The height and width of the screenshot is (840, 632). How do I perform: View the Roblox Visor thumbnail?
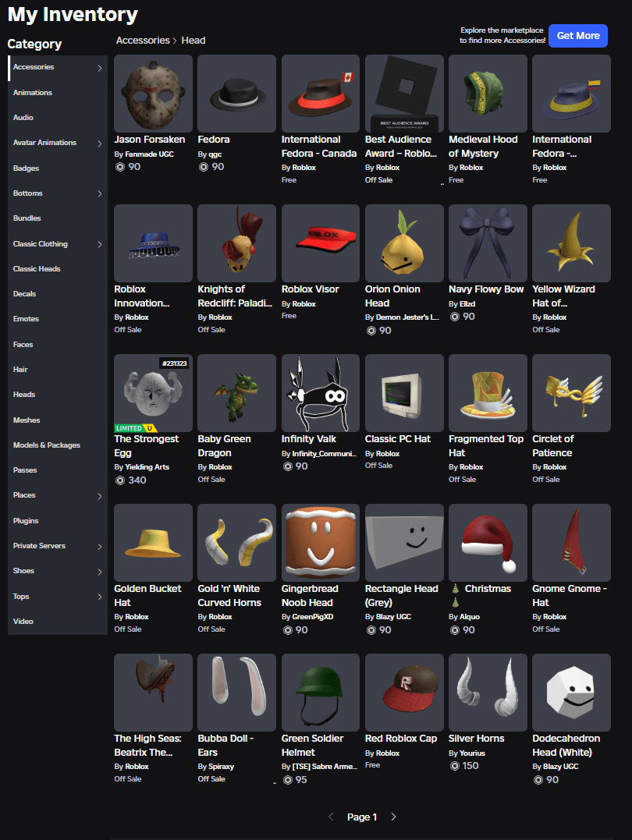320,243
